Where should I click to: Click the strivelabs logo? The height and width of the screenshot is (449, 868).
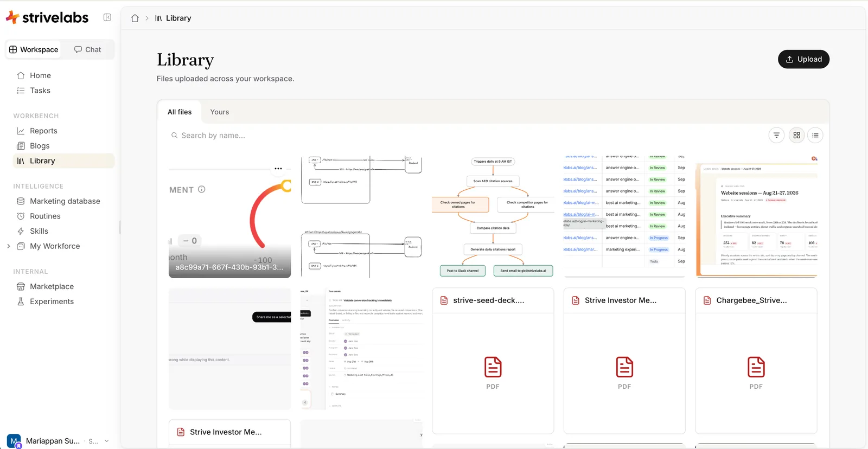(x=47, y=17)
